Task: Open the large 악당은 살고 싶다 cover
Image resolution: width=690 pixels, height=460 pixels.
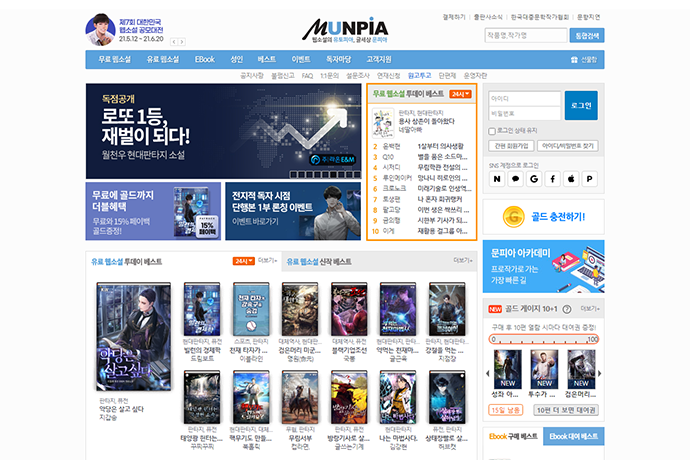Action: coord(133,337)
